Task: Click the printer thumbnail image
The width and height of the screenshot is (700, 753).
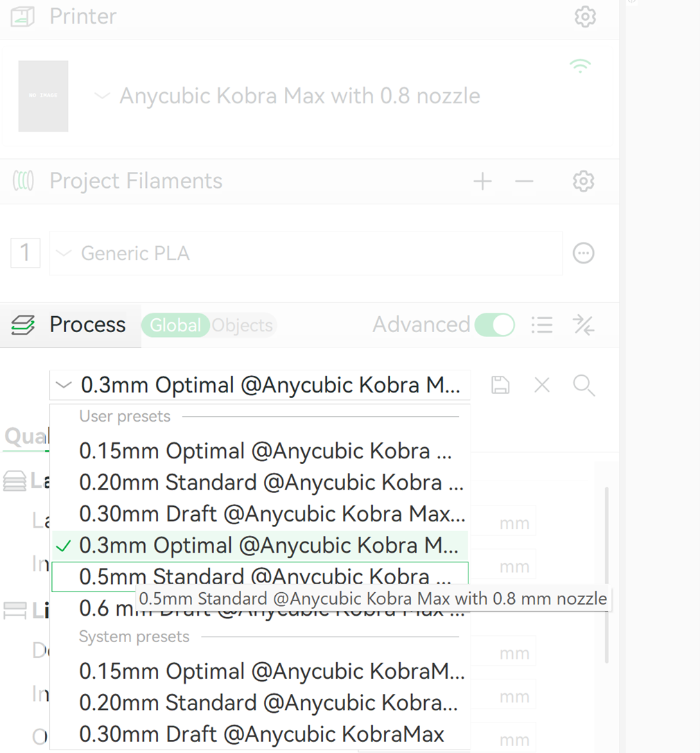Action: click(44, 96)
